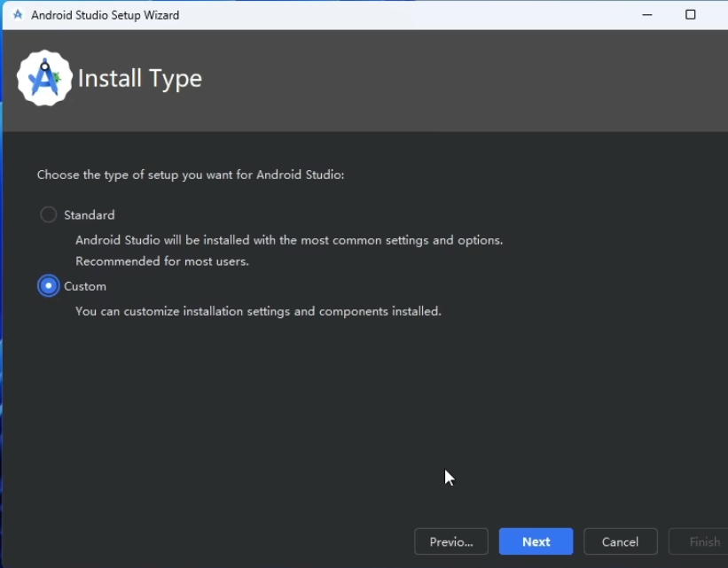Click the 'Android Studio Setup Wizard' window title
The width and height of the screenshot is (728, 568).
(105, 15)
